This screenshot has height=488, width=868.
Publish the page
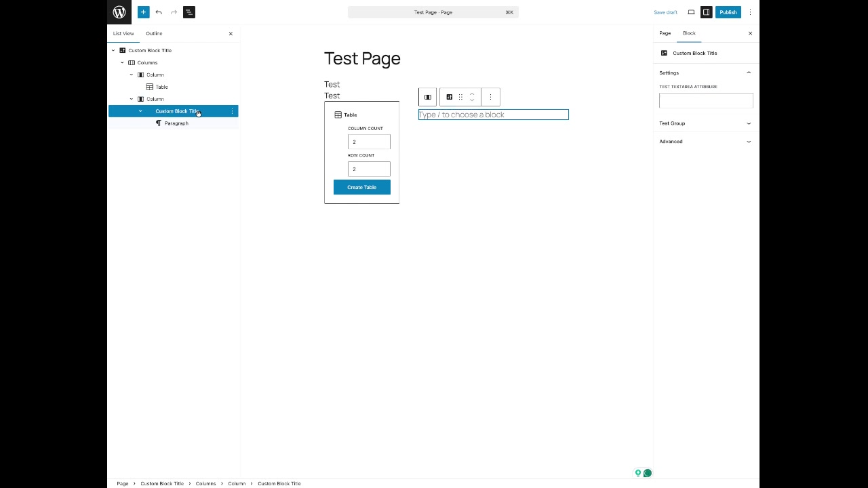728,12
